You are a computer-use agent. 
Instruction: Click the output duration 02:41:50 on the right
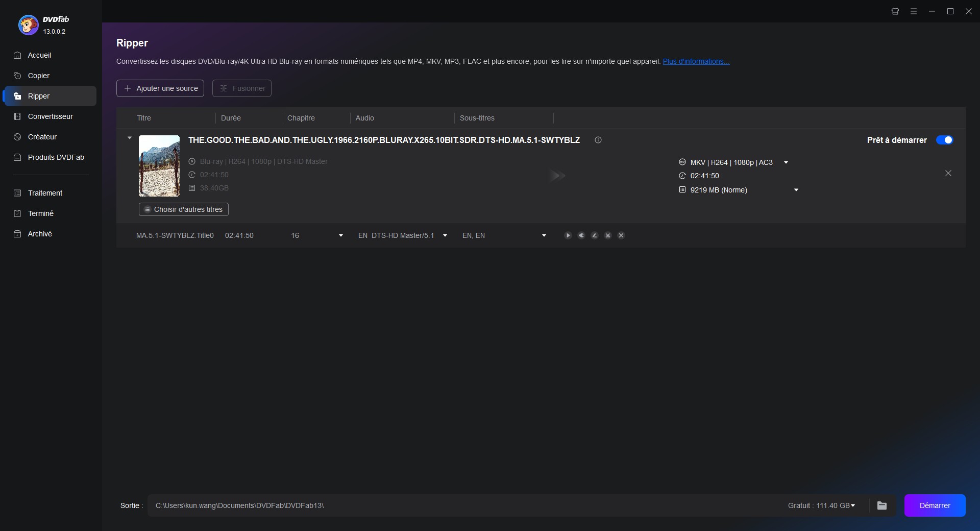[x=705, y=176]
